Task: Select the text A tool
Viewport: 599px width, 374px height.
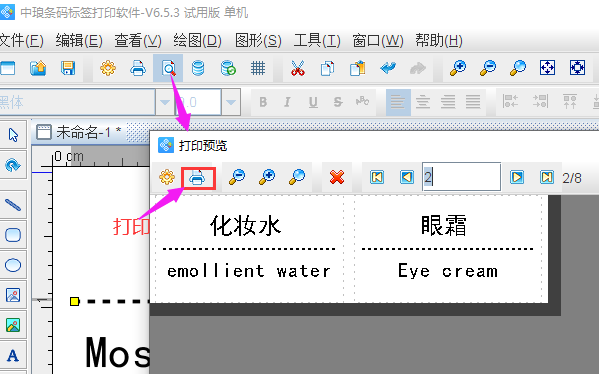Action: (13, 355)
